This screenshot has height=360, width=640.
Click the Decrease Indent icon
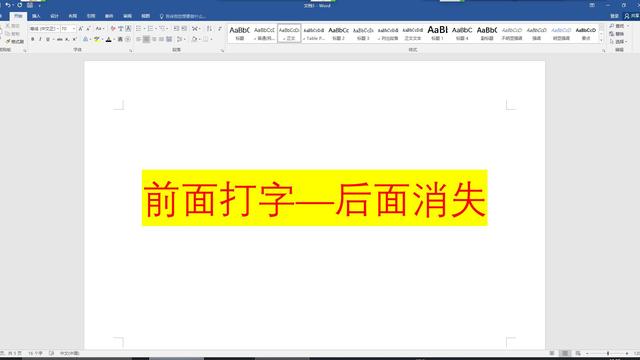[176, 29]
